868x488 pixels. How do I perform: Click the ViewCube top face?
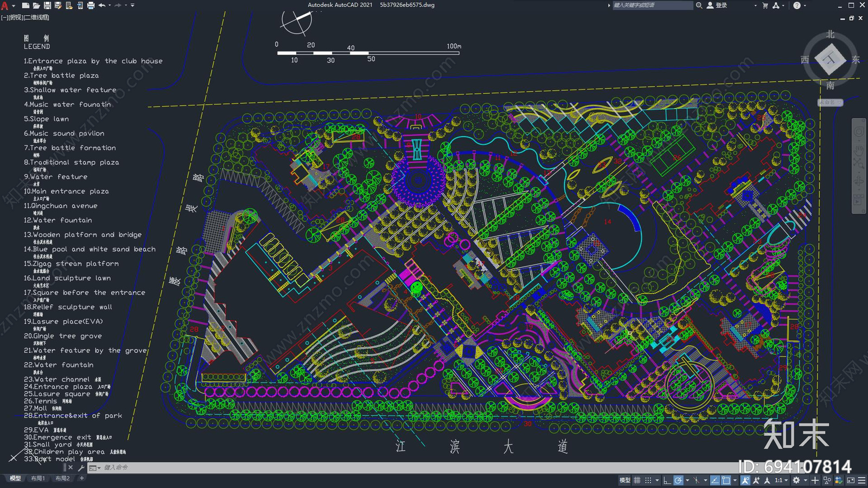coord(830,59)
